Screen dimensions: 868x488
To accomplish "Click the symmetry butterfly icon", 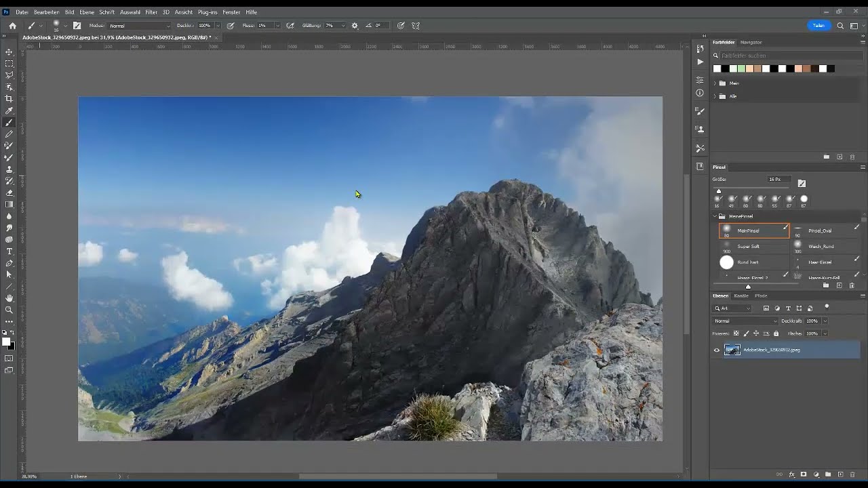I will point(416,26).
